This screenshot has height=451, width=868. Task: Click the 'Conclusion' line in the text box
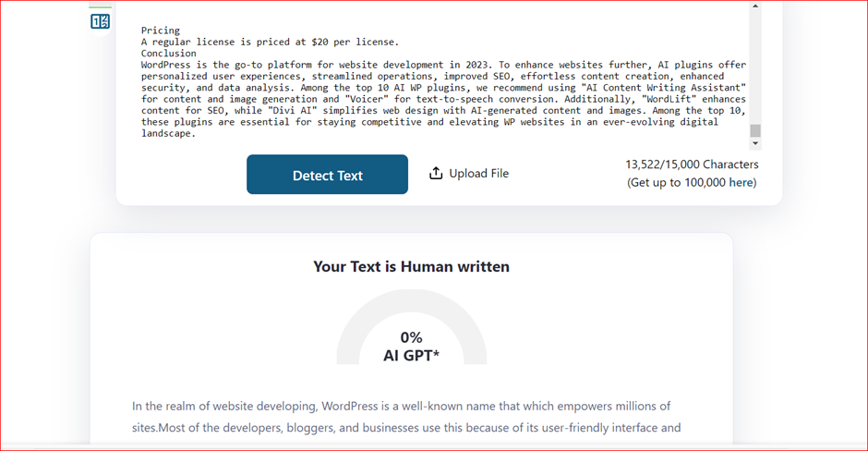(168, 54)
